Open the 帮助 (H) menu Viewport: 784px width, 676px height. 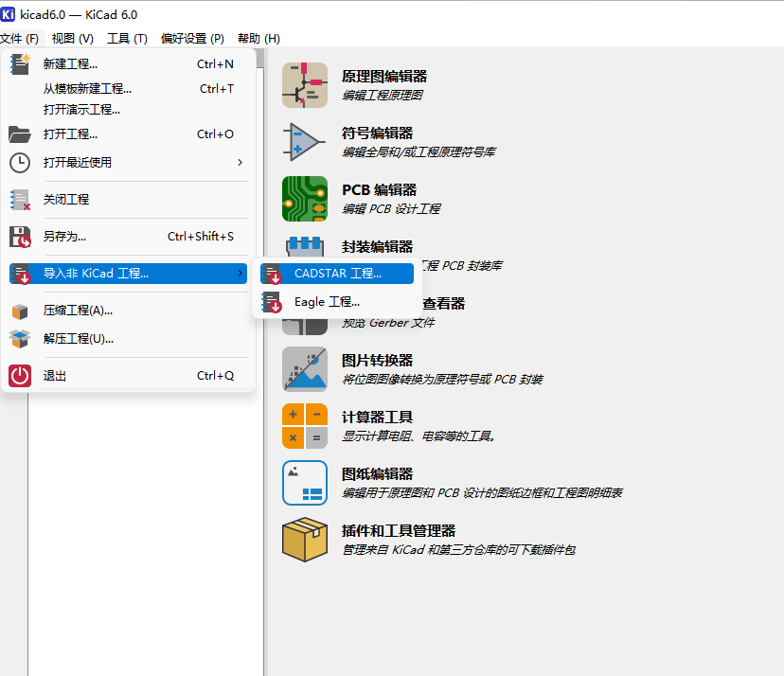click(x=258, y=39)
